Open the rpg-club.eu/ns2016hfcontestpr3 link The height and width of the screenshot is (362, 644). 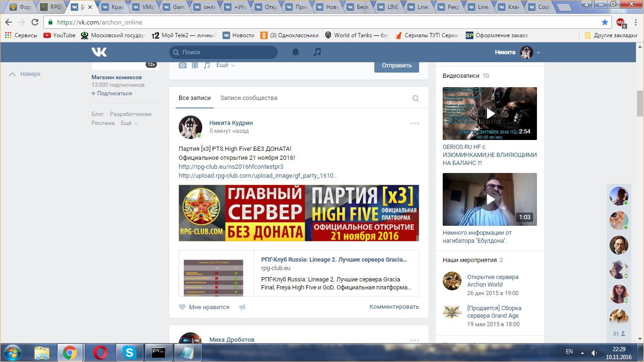231,166
